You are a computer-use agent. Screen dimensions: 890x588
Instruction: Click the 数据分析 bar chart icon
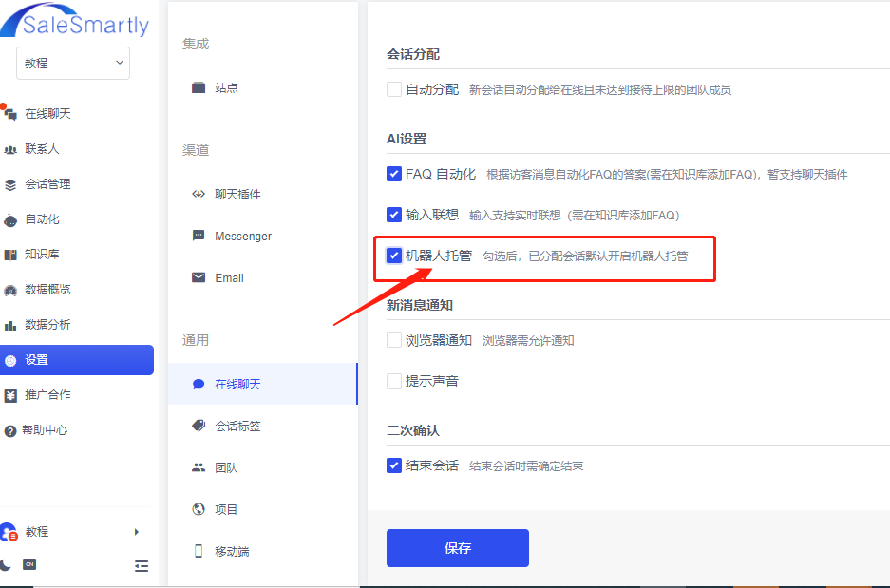point(10,325)
